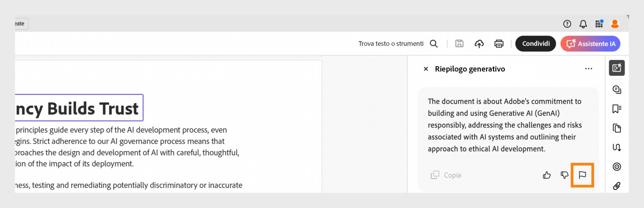Copy the summary with Copia

click(446, 175)
